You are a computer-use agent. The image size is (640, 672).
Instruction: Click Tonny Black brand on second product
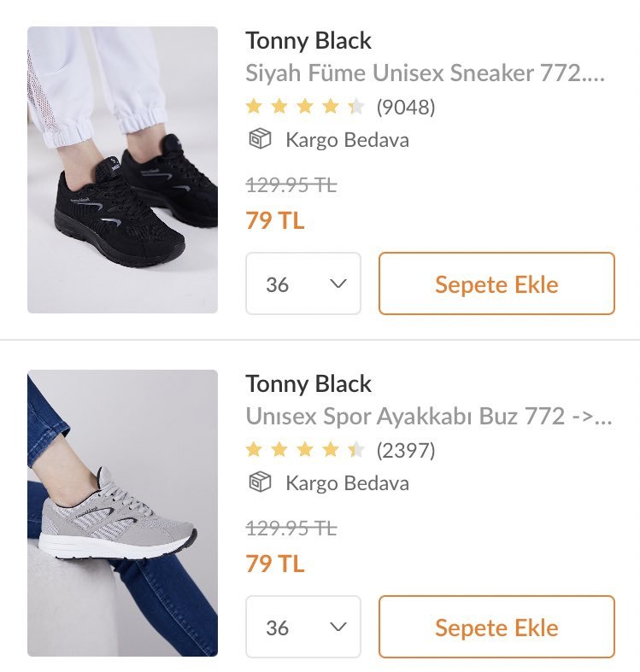click(x=308, y=383)
